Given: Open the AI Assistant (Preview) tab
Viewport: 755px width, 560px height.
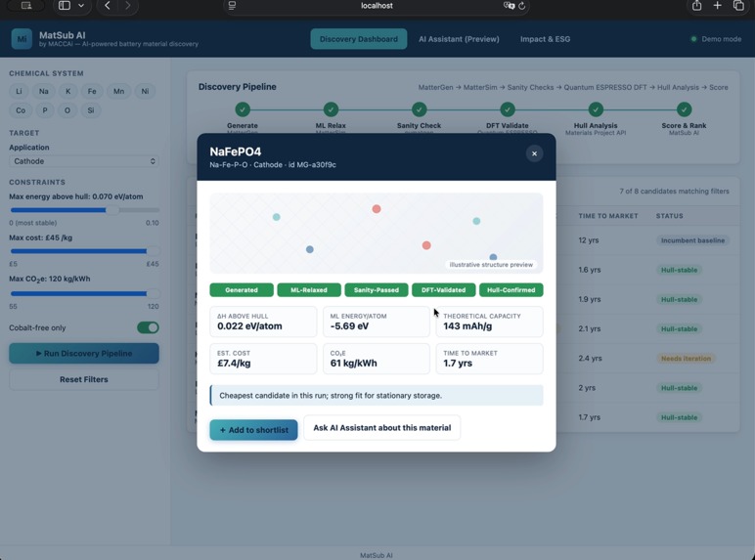Looking at the screenshot, I should click(x=459, y=39).
